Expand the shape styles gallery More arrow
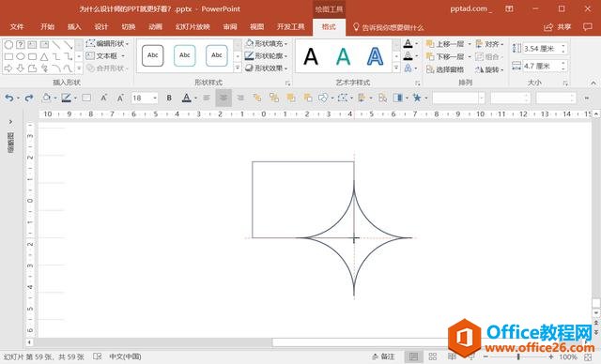Viewport: 601px width, 364px height. click(x=238, y=68)
